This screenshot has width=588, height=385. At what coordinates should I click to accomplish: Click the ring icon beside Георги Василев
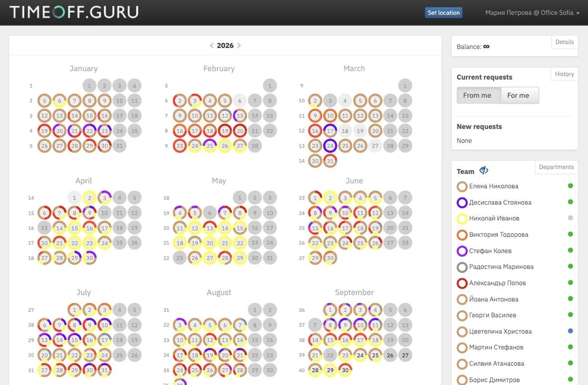pyautogui.click(x=462, y=315)
